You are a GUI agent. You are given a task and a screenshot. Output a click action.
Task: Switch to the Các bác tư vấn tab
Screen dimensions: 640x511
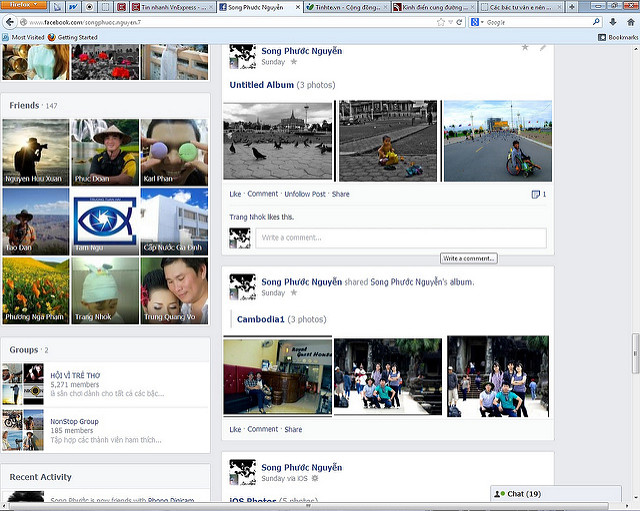pos(520,7)
